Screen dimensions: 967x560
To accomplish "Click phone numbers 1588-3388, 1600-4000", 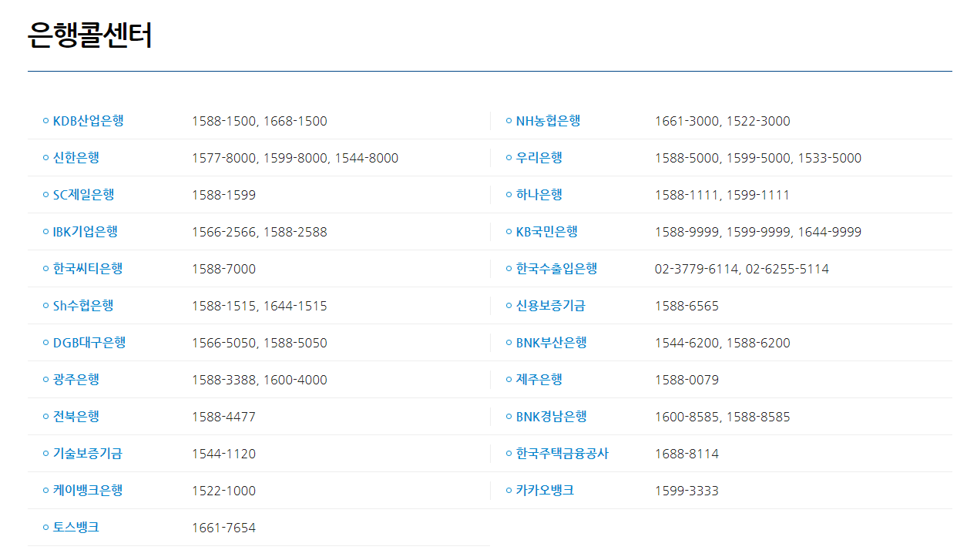I will pyautogui.click(x=260, y=380).
